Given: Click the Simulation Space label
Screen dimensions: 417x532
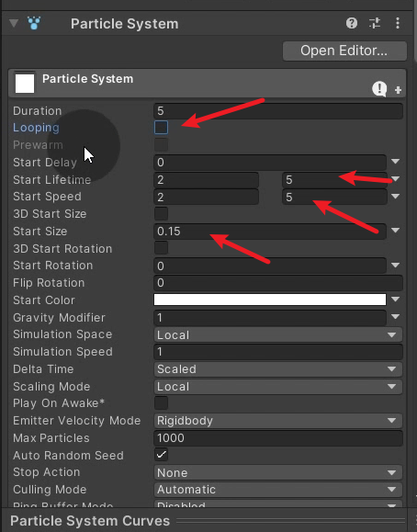Looking at the screenshot, I should point(62,334).
